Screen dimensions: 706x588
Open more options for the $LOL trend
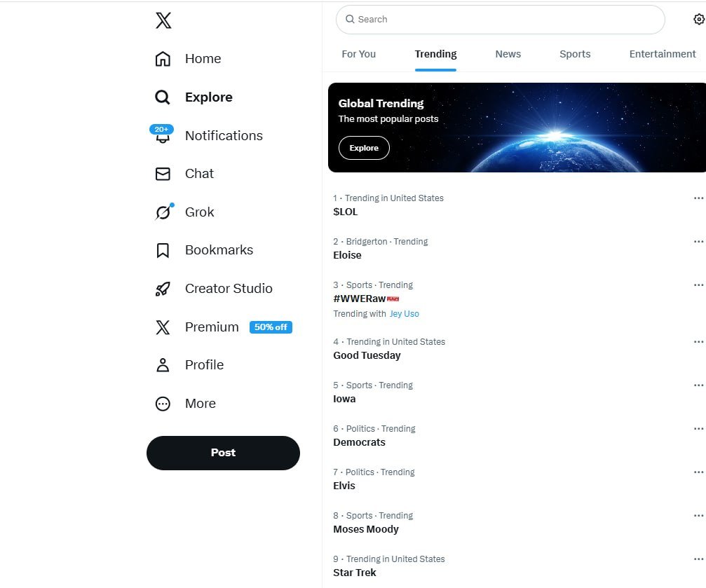tap(698, 198)
